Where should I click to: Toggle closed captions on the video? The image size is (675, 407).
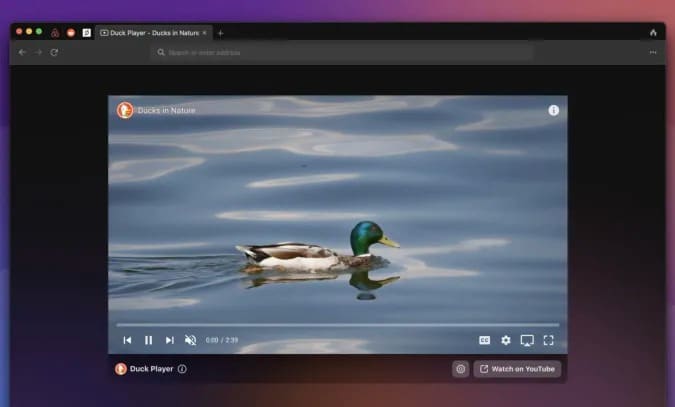(x=485, y=340)
